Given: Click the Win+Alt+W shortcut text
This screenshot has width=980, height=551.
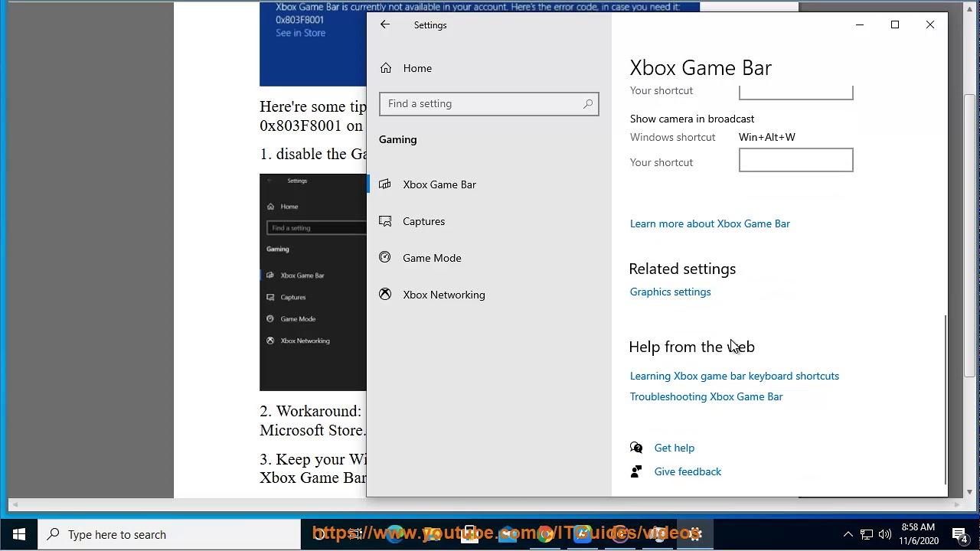Looking at the screenshot, I should point(767,137).
